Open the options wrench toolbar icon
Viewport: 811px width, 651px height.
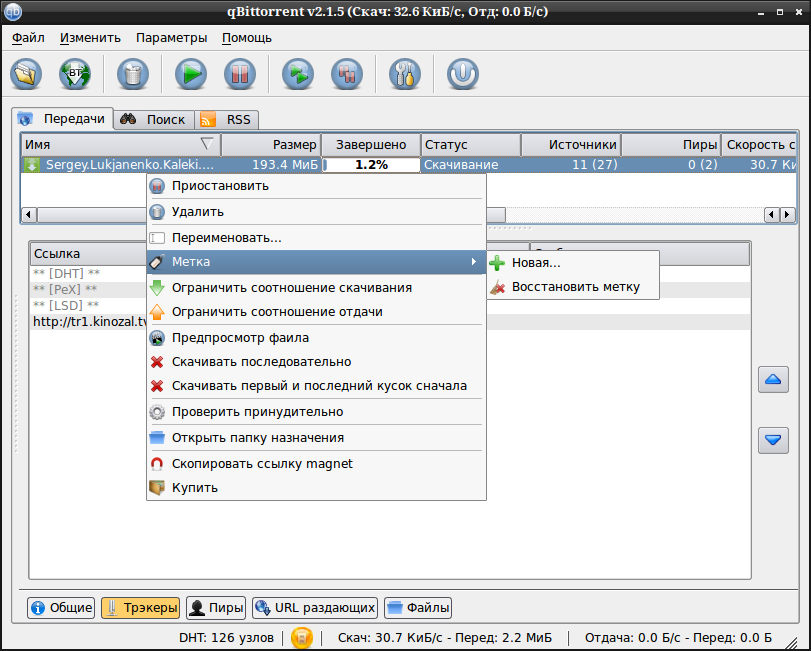pyautogui.click(x=405, y=74)
